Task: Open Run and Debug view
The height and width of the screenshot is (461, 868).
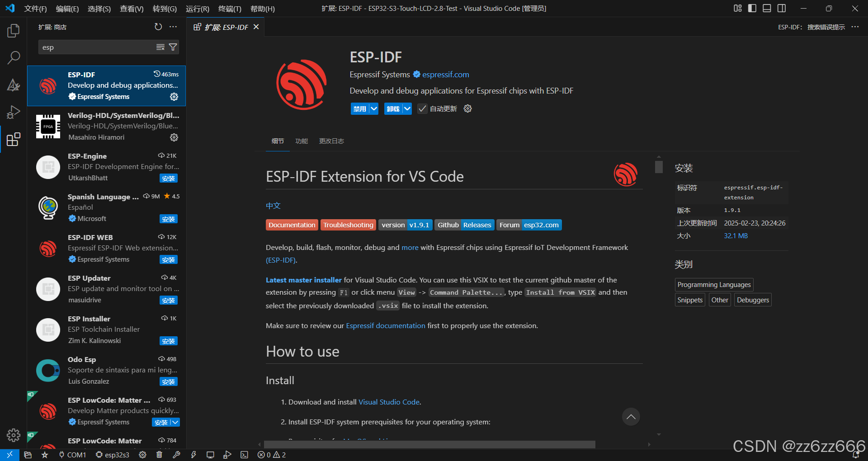Action: tap(14, 112)
